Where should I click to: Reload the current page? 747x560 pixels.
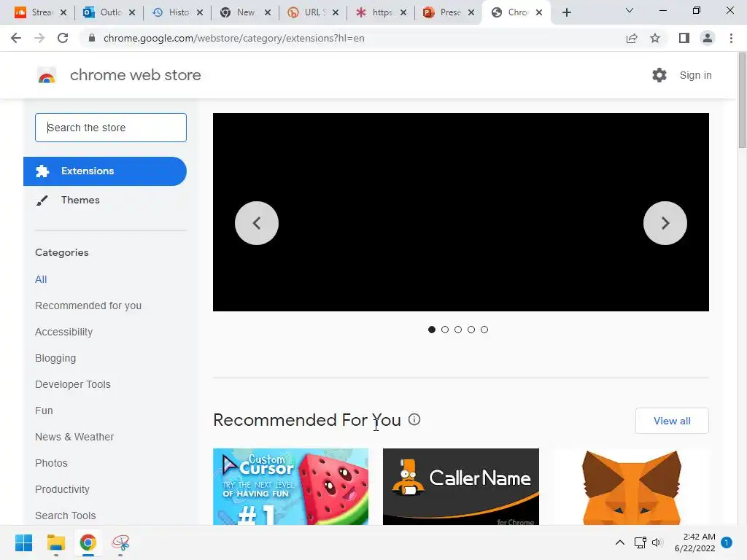(63, 38)
